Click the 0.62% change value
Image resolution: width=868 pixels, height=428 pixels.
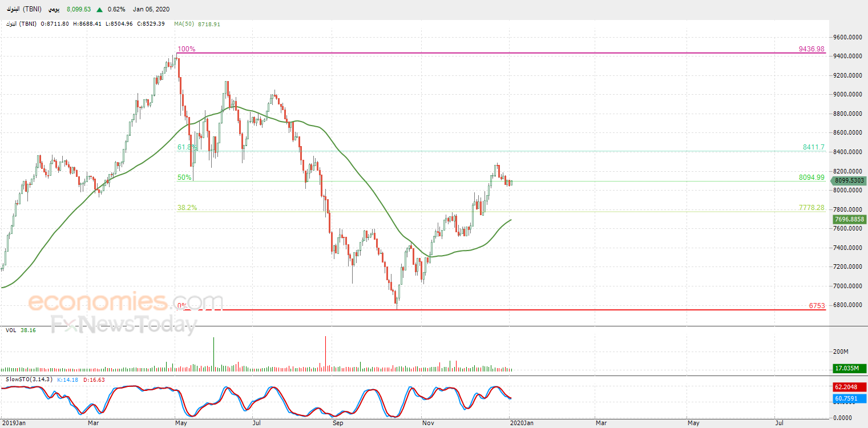pos(116,10)
